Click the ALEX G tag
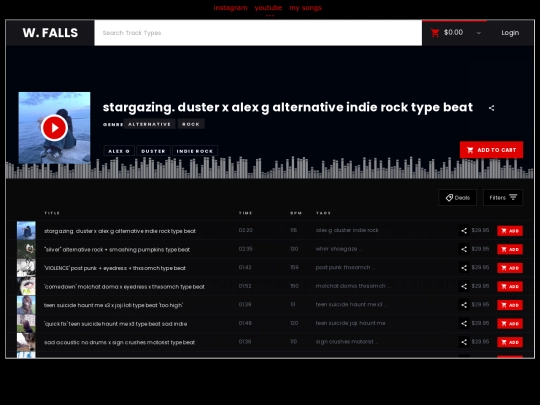This screenshot has height=405, width=540. click(x=119, y=151)
